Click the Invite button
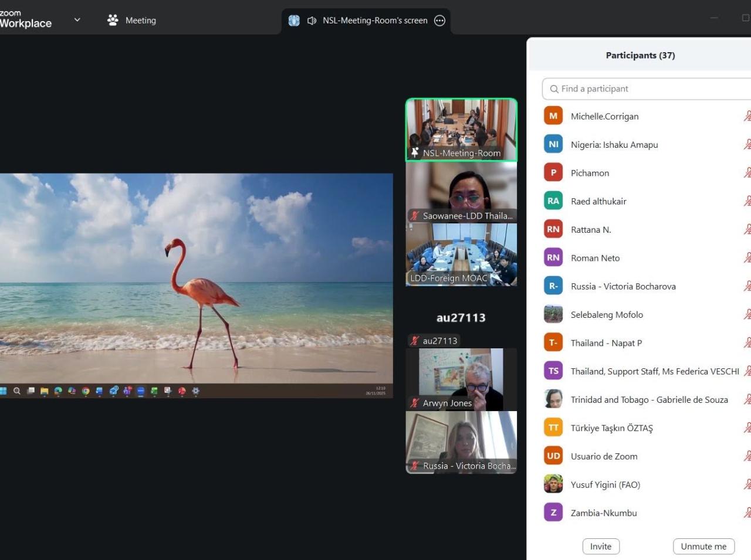751x560 pixels. (x=601, y=546)
